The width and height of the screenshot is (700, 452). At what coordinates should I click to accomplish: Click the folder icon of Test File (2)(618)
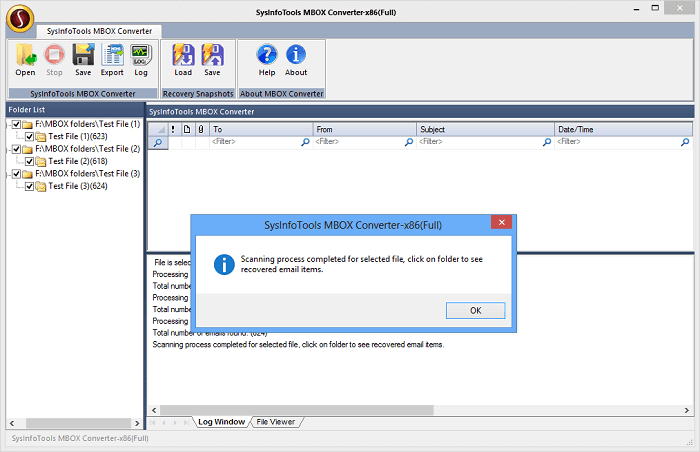click(x=41, y=162)
